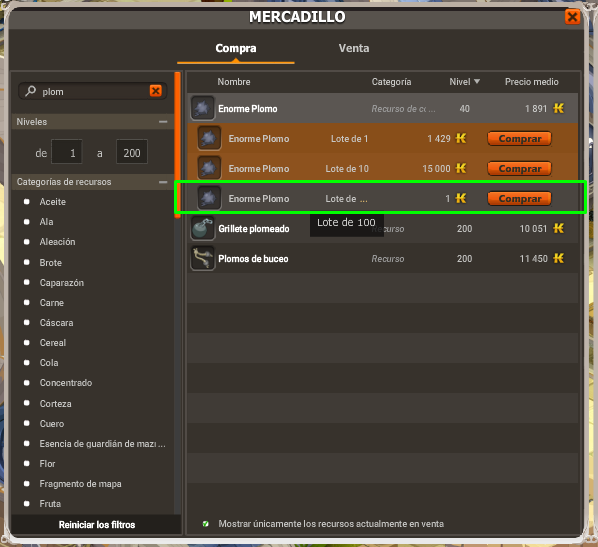The image size is (598, 547).
Task: Toggle the Cereal category filter
Action: (x=27, y=343)
